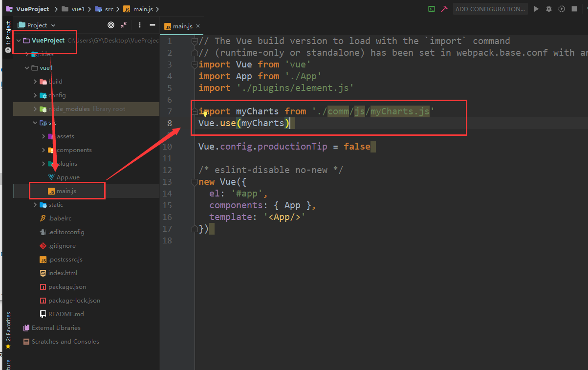Expand the build folder
Viewport: 588px width, 370px height.
click(35, 82)
